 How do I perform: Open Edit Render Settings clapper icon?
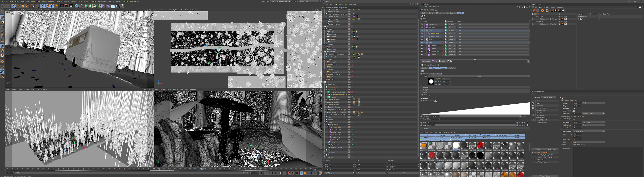(x=71, y=6)
